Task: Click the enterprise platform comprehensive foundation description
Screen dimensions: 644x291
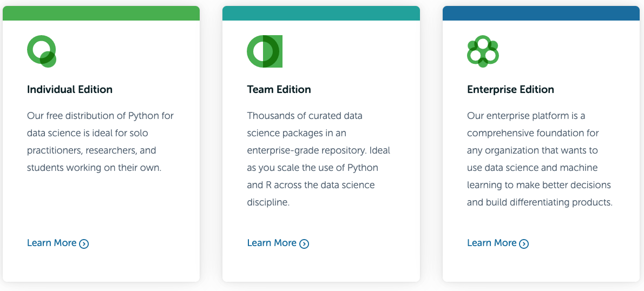Action: pos(540,159)
